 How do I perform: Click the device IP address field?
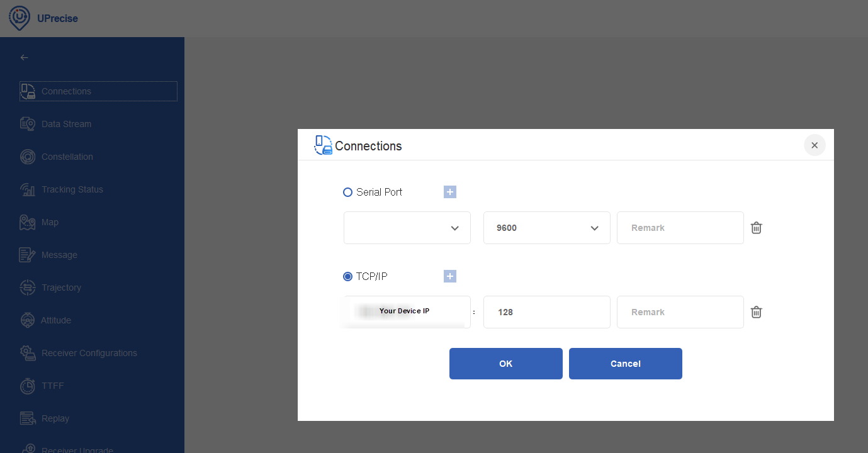[x=407, y=312]
